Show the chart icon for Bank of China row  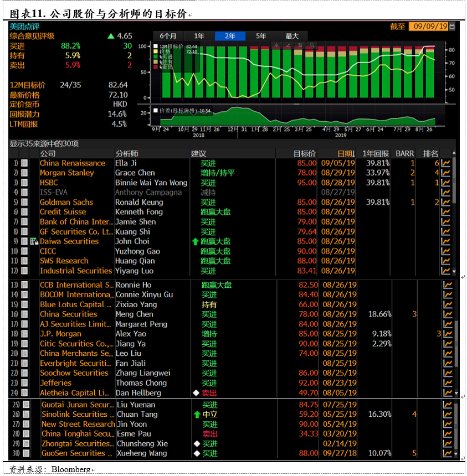pyautogui.click(x=446, y=222)
